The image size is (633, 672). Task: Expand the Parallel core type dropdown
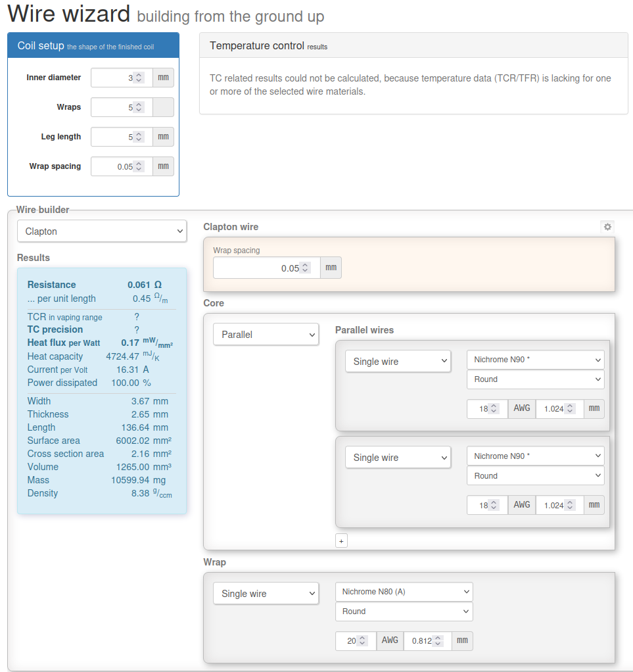coord(266,335)
